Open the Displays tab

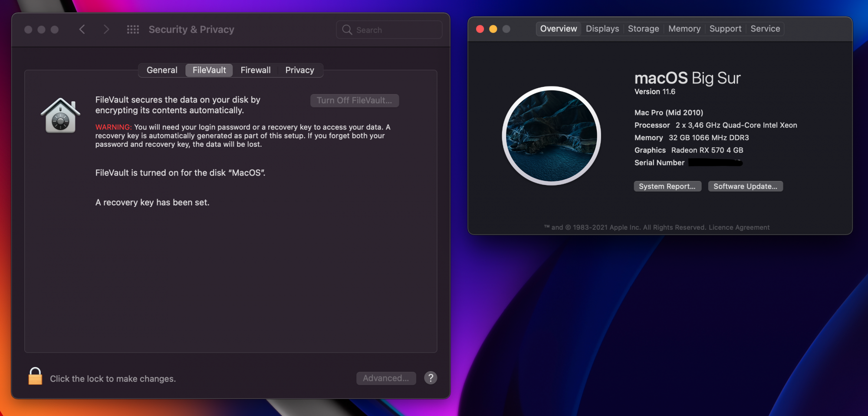602,29
